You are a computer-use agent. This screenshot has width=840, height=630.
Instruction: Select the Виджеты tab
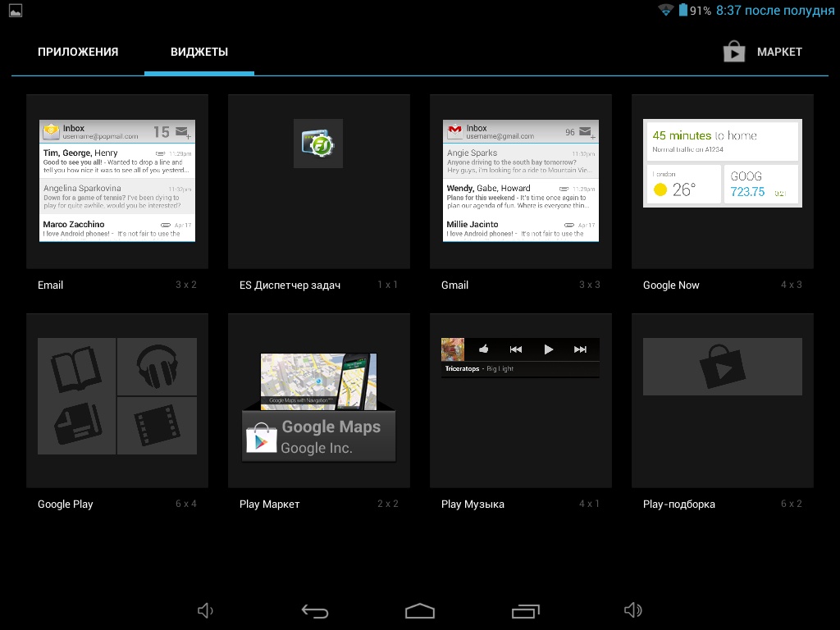(x=199, y=52)
